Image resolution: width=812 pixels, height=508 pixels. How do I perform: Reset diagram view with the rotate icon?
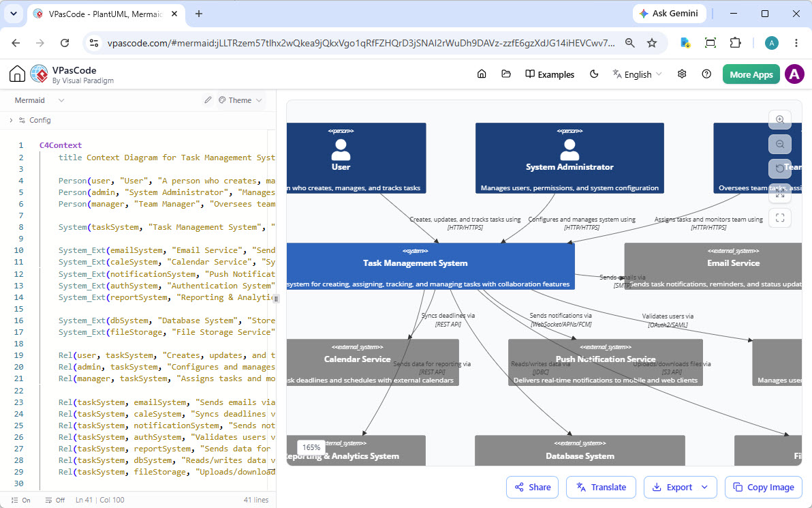coord(780,168)
